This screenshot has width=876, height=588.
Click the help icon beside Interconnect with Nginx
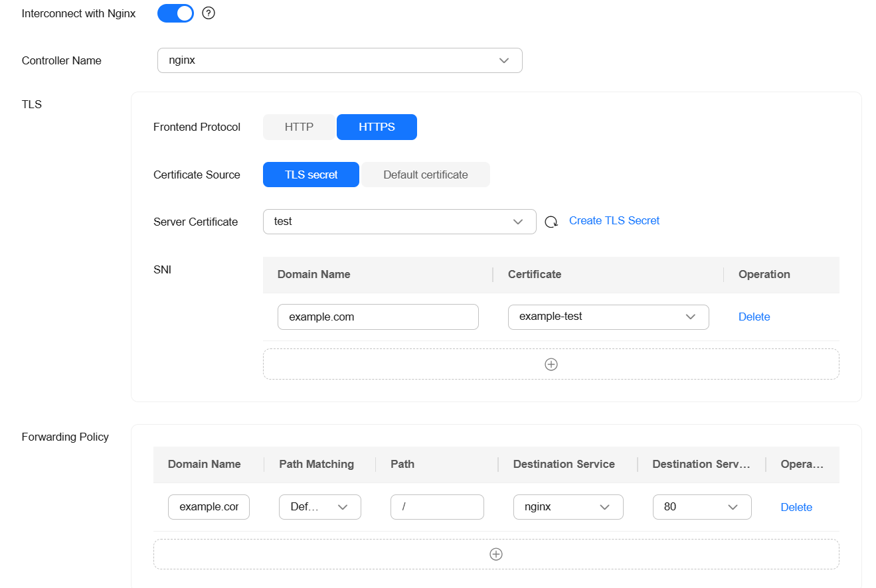pyautogui.click(x=209, y=13)
